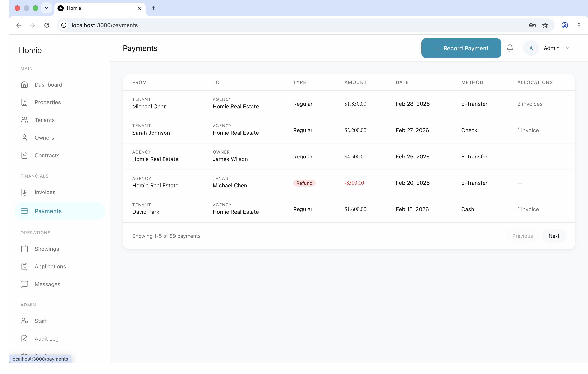Go back in browser history
588x374 pixels.
pos(18,25)
